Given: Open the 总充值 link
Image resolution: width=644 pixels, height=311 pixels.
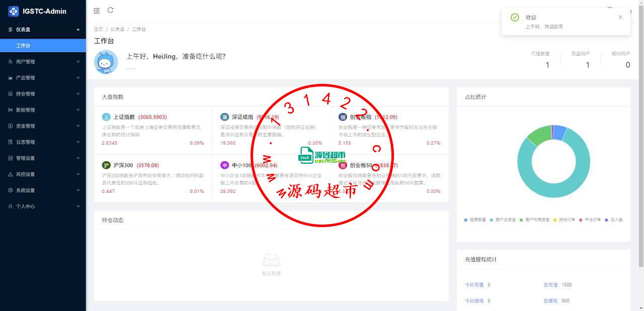Looking at the screenshot, I should [x=550, y=285].
